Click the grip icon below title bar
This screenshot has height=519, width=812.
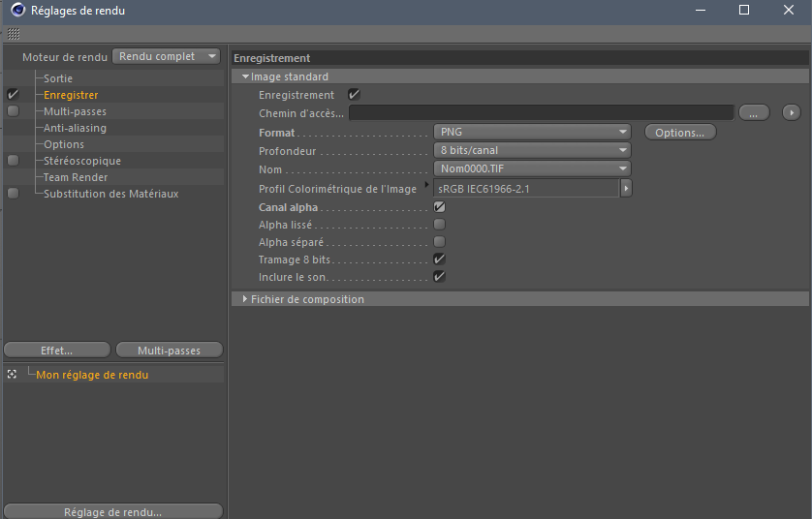click(14, 34)
